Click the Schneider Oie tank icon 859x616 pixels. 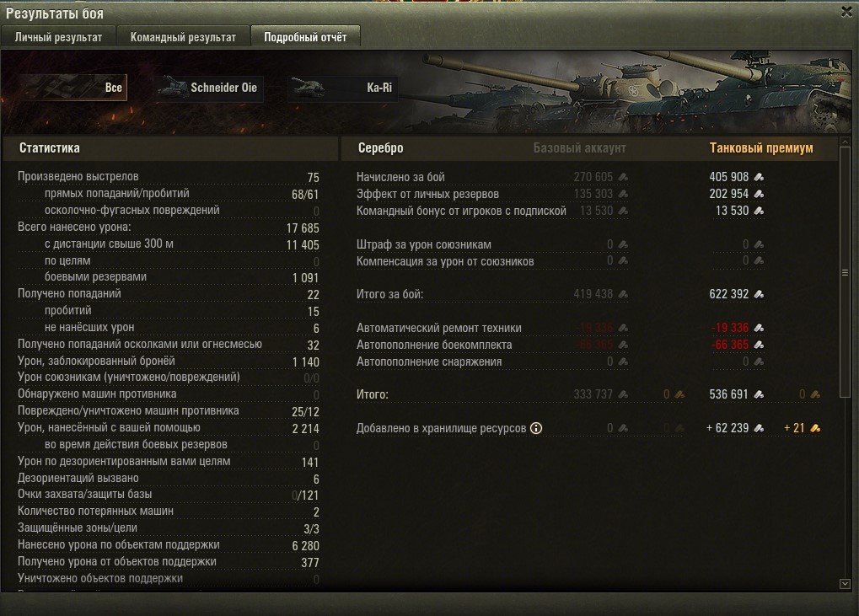point(173,87)
